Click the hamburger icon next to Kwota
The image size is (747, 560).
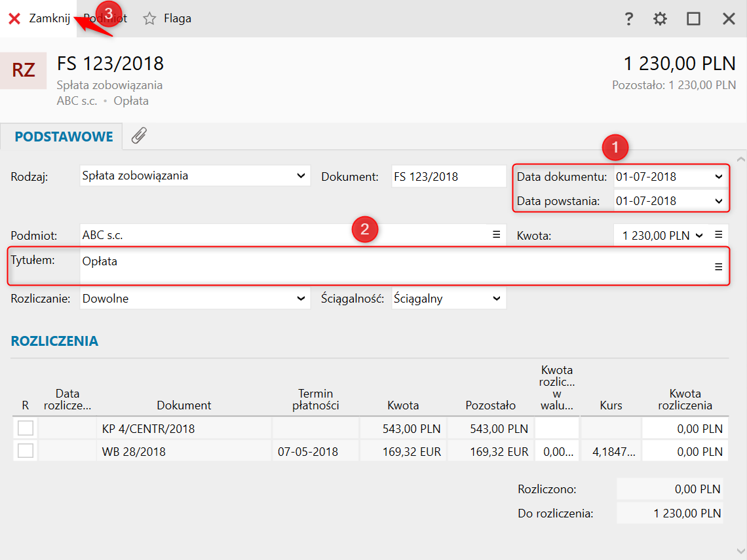point(718,234)
